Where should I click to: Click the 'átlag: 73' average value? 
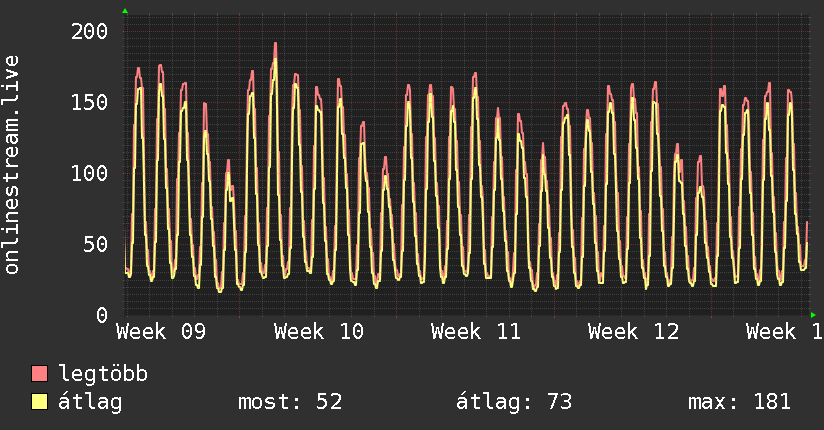(x=513, y=402)
